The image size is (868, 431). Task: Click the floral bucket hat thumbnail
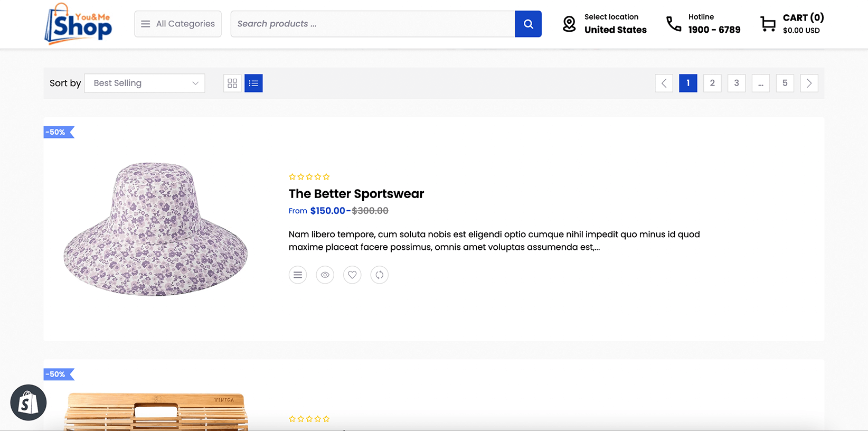coord(156,229)
